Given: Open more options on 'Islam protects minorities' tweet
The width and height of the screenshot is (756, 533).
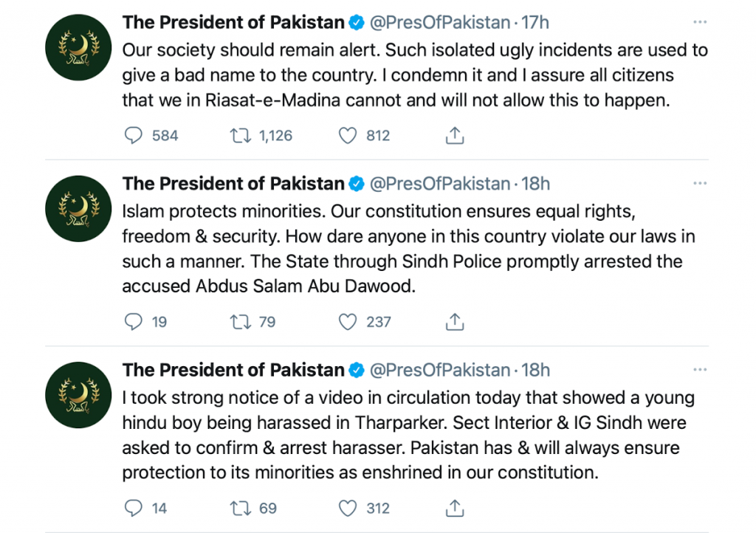Looking at the screenshot, I should (x=700, y=182).
